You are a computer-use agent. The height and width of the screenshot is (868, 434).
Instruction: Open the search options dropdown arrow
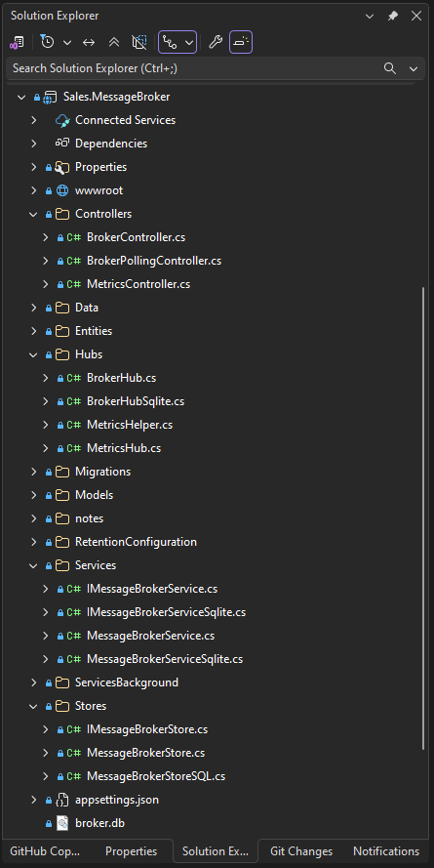pos(413,68)
